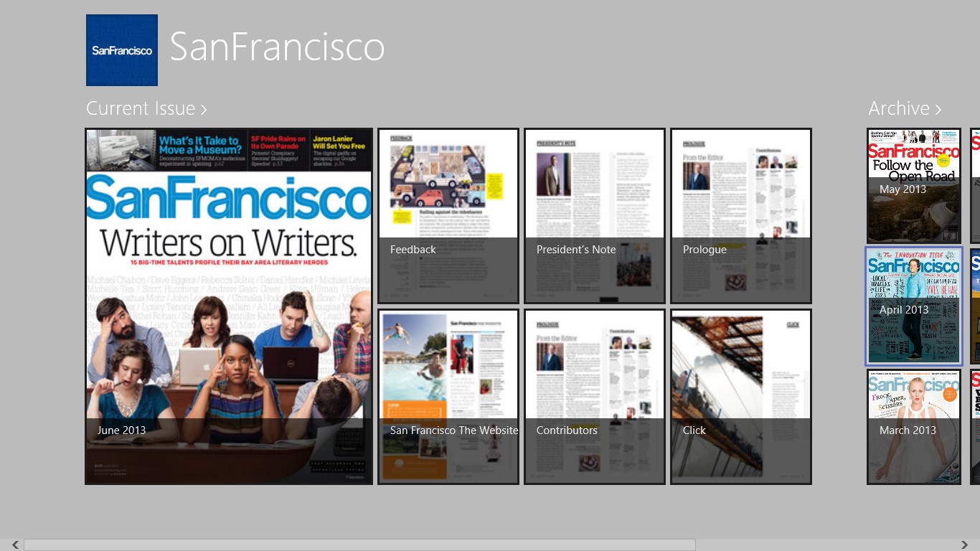Open the Prologue article tile
Viewport: 980px width, 551px height.
pos(741,216)
